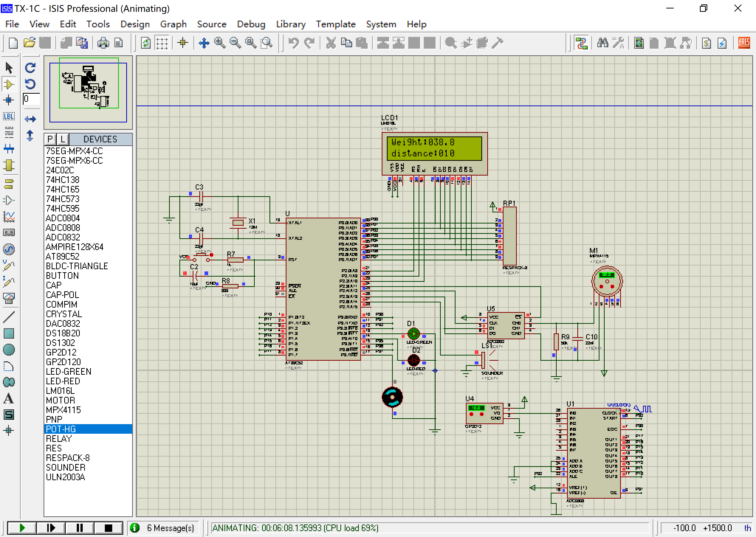Open a design with the folder icon

pos(29,43)
